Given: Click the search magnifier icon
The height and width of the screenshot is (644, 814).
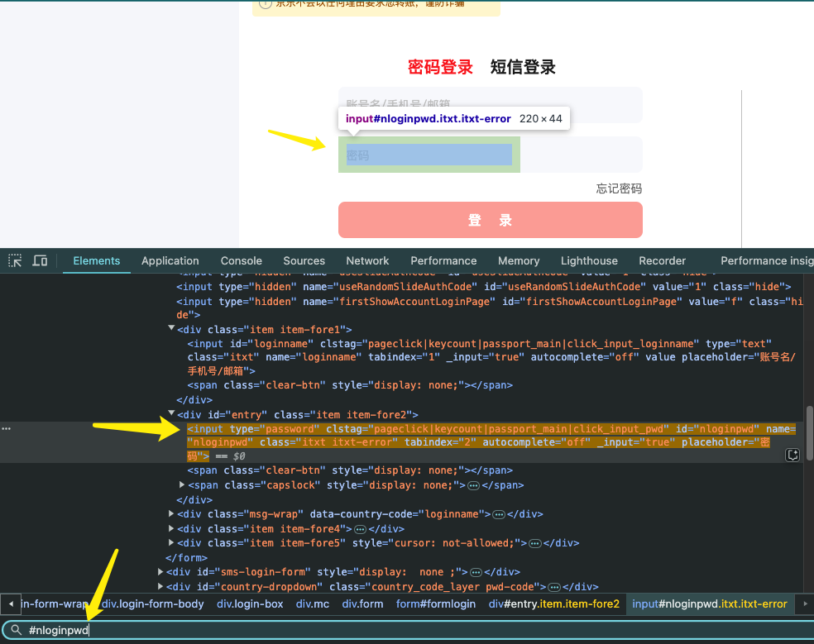Looking at the screenshot, I should pyautogui.click(x=16, y=630).
